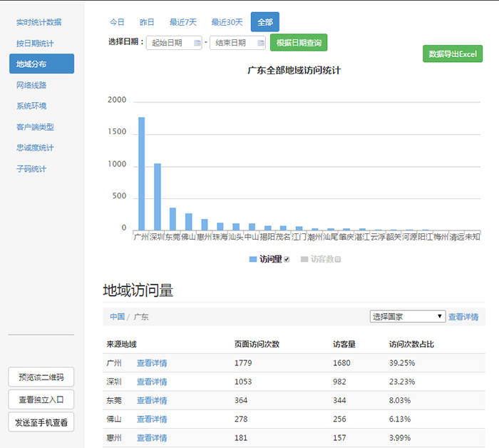
Task: View details link for 东莞 row
Action: point(152,400)
